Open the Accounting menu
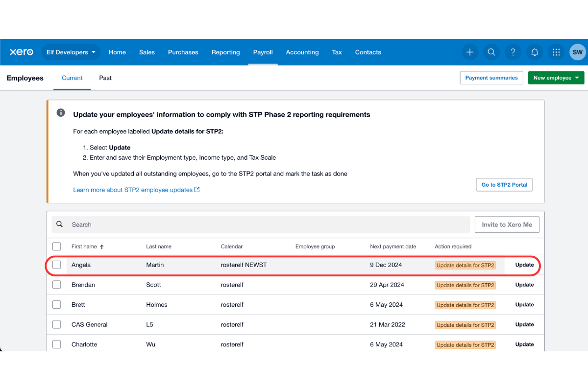The height and width of the screenshot is (392, 588). click(302, 52)
